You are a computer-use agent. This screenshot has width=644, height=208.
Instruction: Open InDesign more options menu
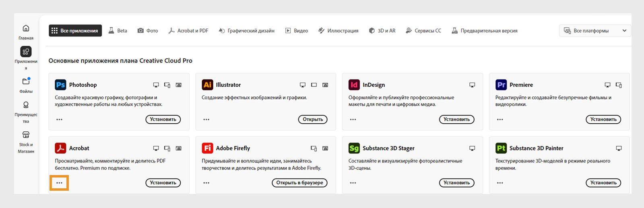[353, 119]
